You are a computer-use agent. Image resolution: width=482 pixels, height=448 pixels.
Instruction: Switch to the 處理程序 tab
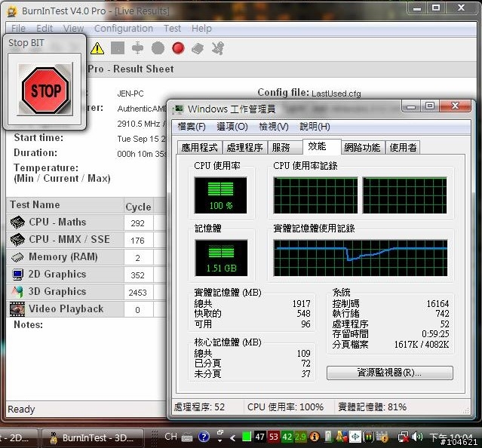244,148
